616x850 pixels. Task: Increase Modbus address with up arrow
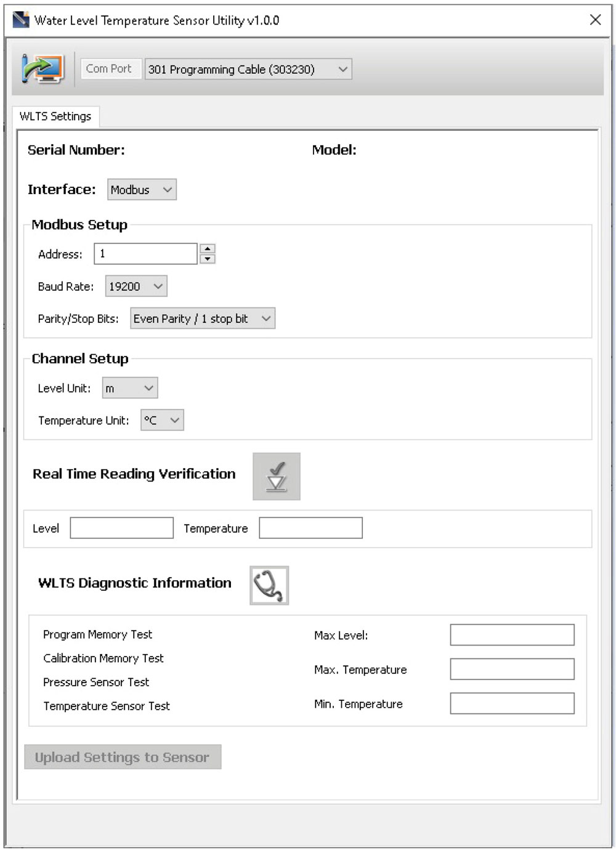tap(208, 249)
